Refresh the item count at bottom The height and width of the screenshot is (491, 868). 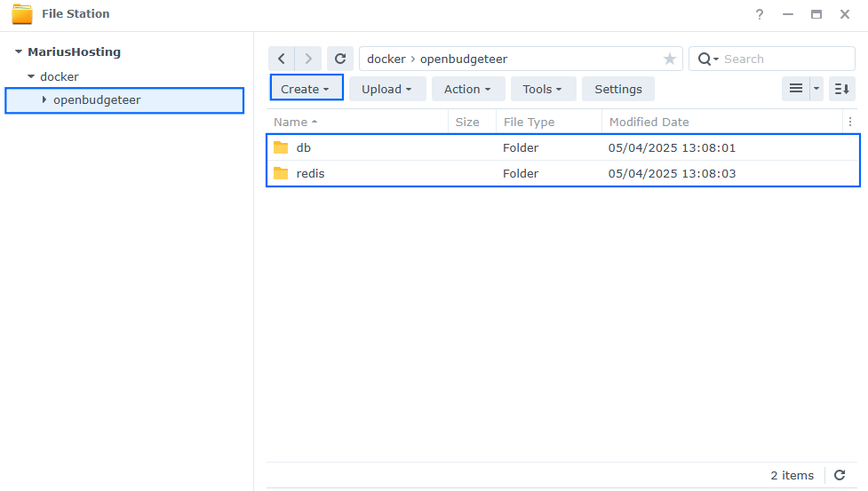[x=840, y=475]
